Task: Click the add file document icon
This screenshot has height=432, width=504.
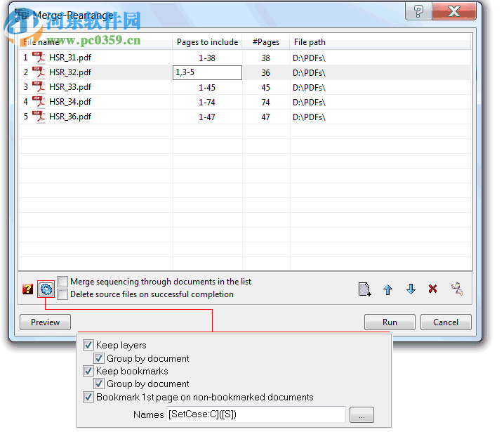Action: [364, 289]
